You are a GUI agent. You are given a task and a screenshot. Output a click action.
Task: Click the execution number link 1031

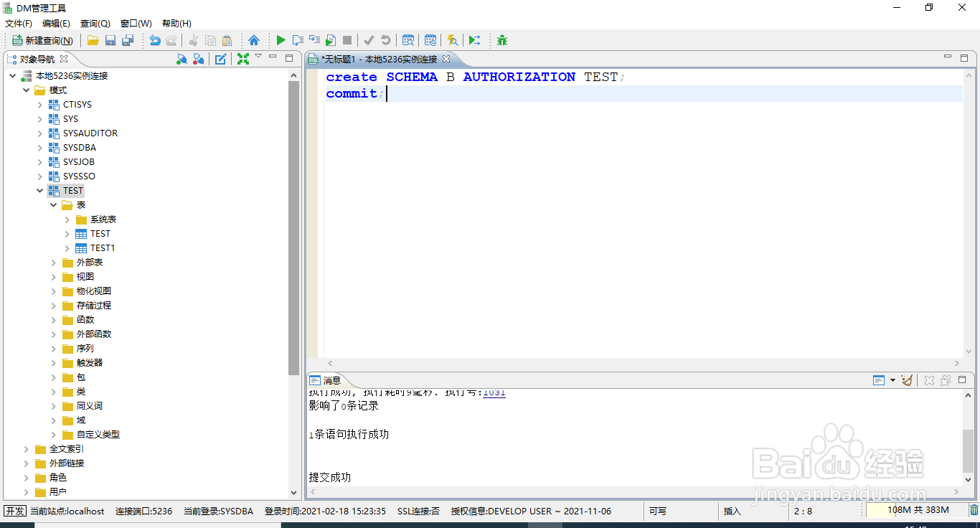pyautogui.click(x=494, y=393)
